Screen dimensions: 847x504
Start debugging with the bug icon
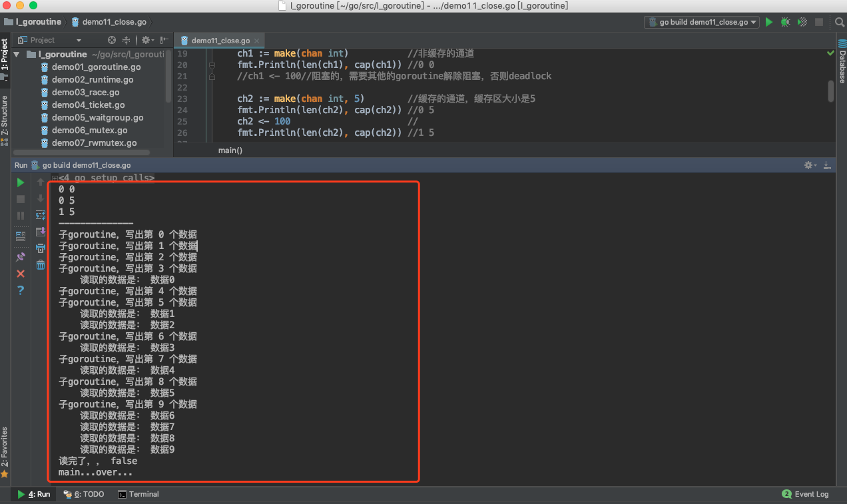pos(786,22)
